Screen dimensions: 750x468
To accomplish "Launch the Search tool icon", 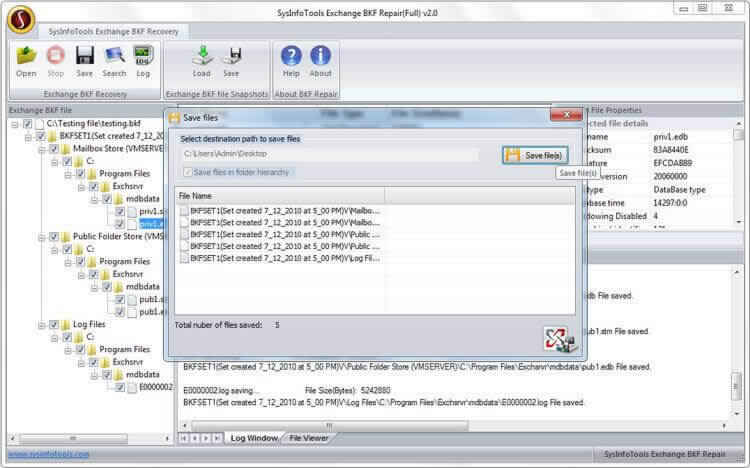I will coord(114,56).
